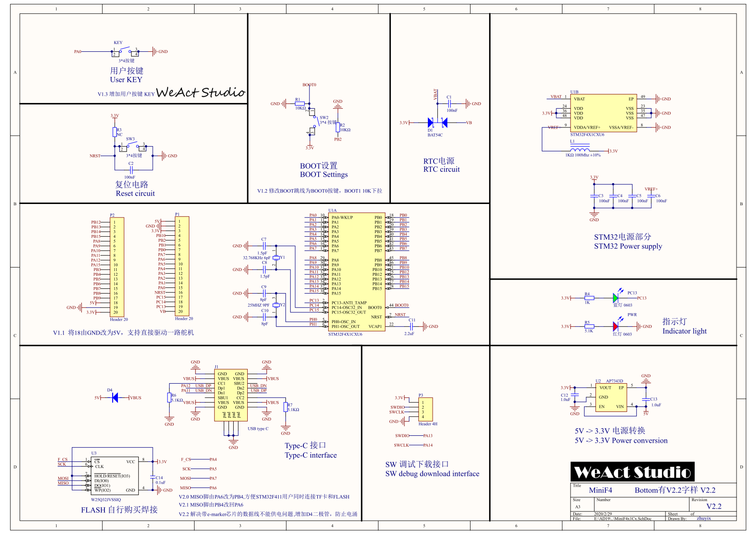Click the drawn-by name "zhuyix"
The image size is (756, 535).
tap(704, 518)
